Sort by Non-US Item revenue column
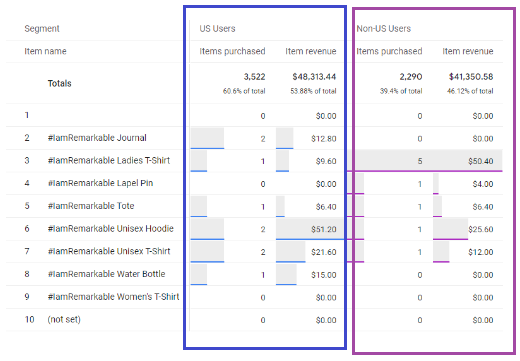The image size is (520, 361). pos(468,51)
